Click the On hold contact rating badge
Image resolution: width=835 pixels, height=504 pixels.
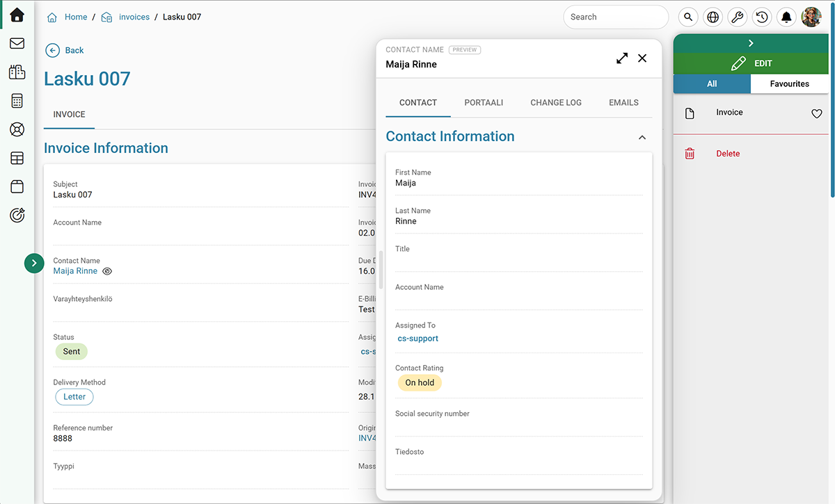420,382
